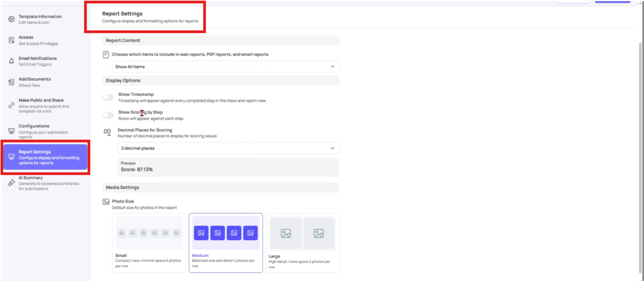Image resolution: width=644 pixels, height=281 pixels.
Task: Click the Email Notifications bell icon
Action: (x=11, y=61)
